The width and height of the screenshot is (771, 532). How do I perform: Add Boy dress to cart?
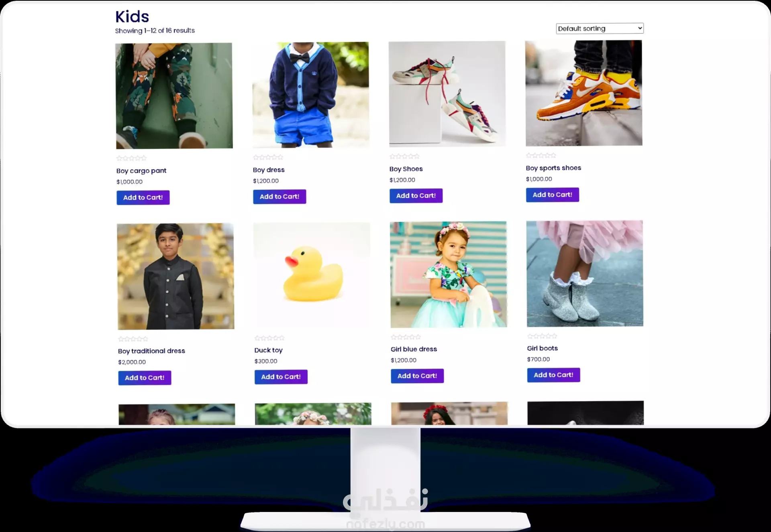click(279, 197)
